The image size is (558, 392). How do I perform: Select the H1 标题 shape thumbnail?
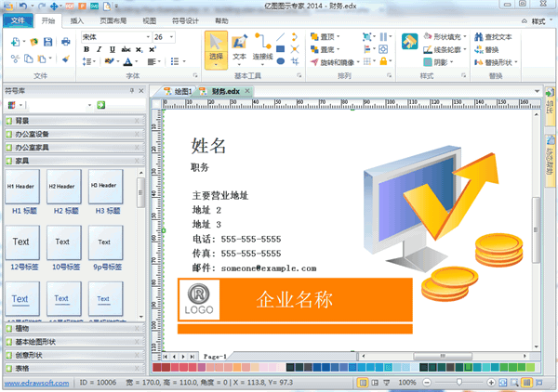[x=22, y=186]
